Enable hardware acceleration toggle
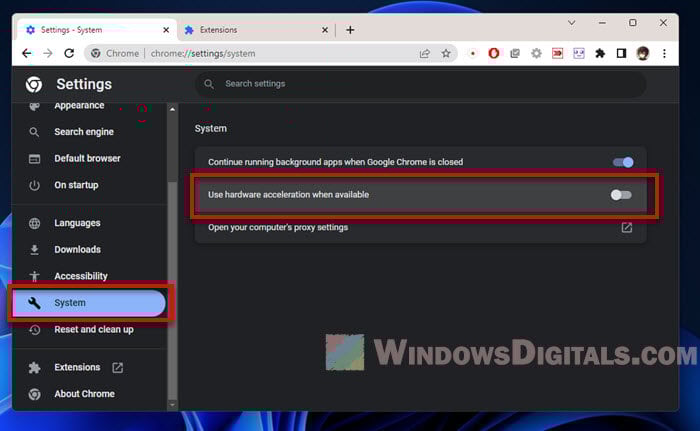 621,195
